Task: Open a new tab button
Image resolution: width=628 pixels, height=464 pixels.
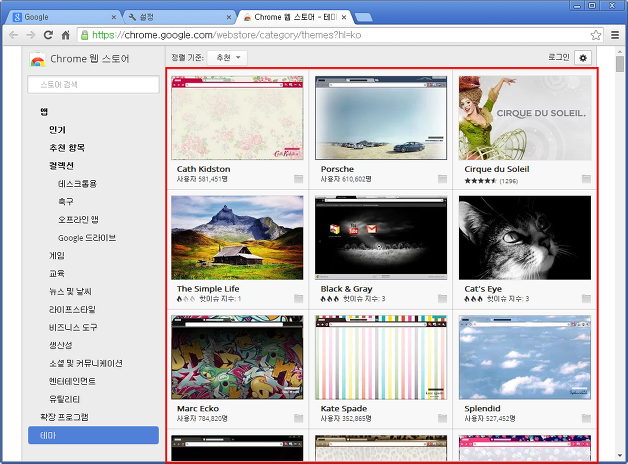Action: pos(364,18)
